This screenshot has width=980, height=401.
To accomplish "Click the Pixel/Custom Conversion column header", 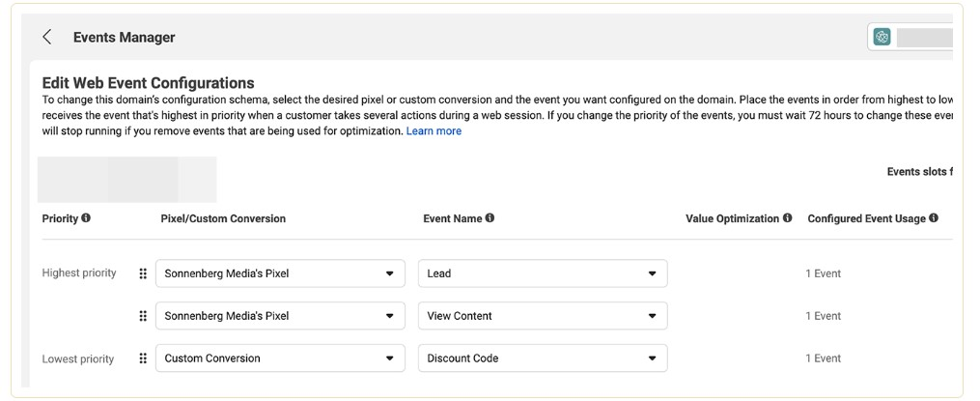I will [223, 218].
